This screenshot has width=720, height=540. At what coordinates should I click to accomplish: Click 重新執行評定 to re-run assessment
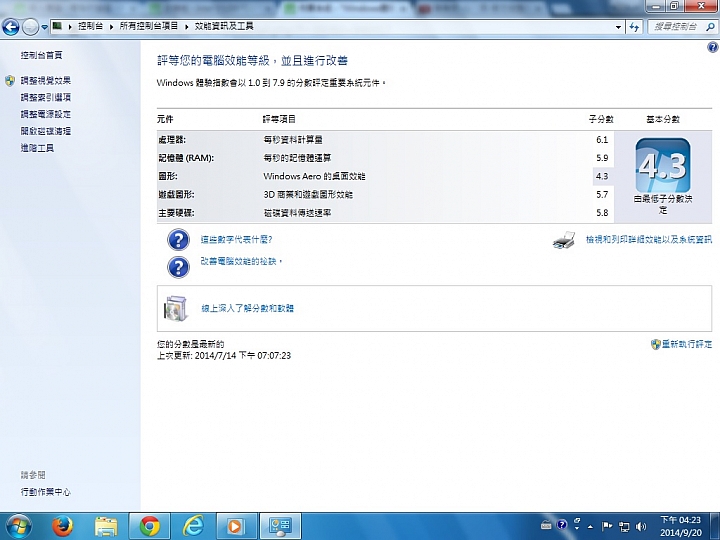pos(686,344)
